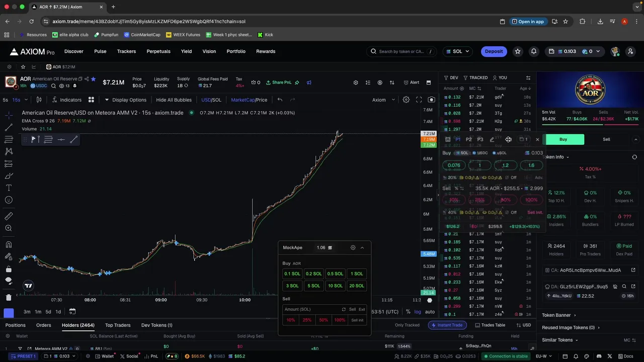Expand the Similar Tokens section
The width and height of the screenshot is (644, 362).
[560, 340]
